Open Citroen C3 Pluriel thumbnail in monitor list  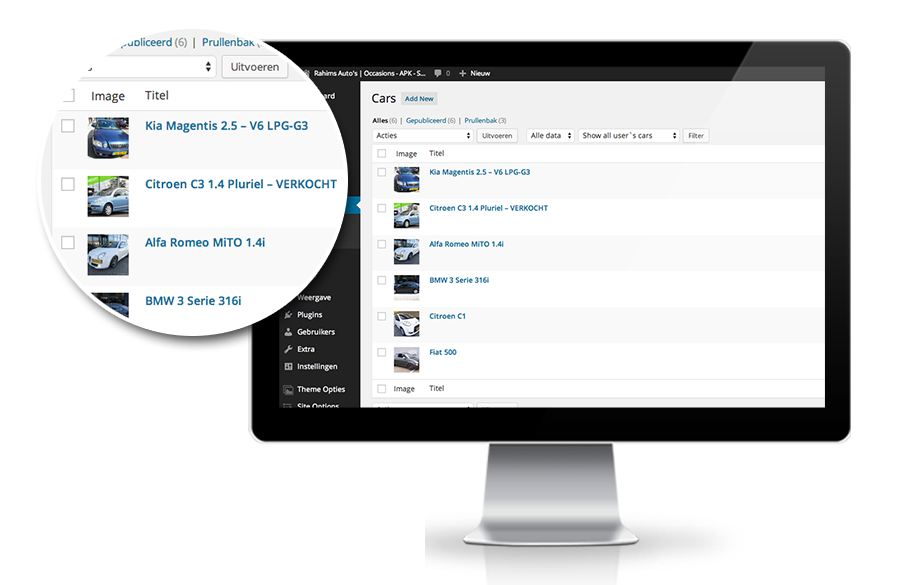coord(406,215)
